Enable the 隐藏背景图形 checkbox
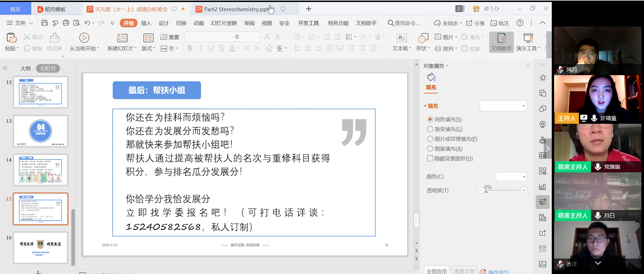This screenshot has height=274, width=644. click(x=430, y=158)
